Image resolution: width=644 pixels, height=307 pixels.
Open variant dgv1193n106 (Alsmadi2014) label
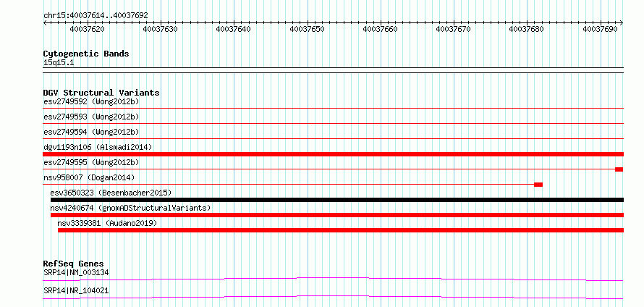98,147
